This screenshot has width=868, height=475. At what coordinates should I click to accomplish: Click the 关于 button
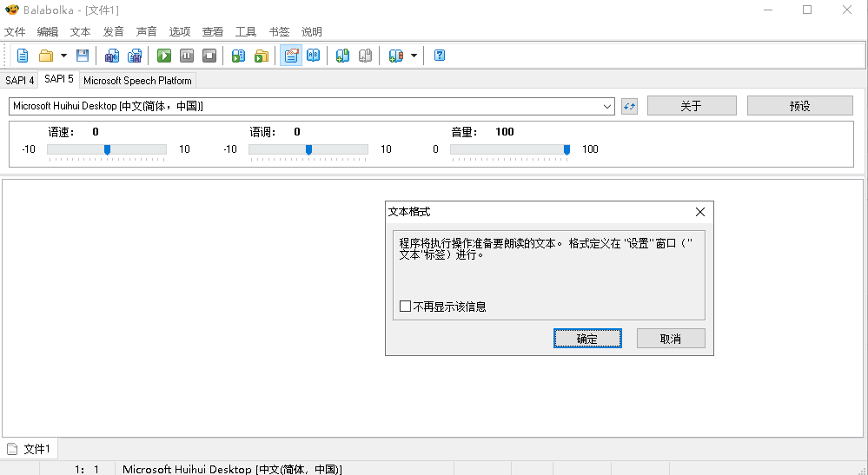pos(692,106)
